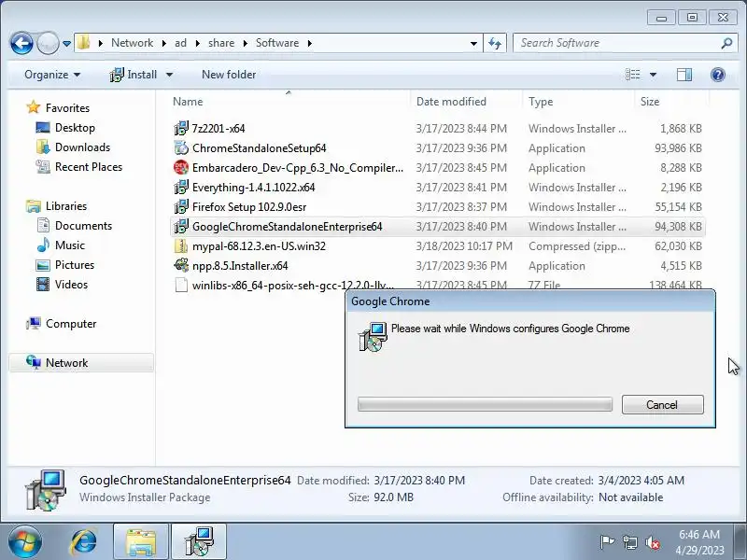Image resolution: width=747 pixels, height=560 pixels.
Task: Select mypal-68.12.3 zip folder icon
Action: (181, 246)
